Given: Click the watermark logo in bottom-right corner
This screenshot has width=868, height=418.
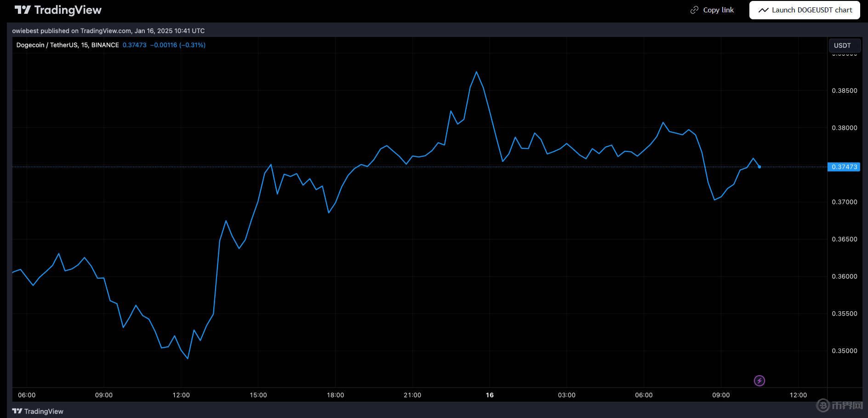Looking at the screenshot, I should coord(839,405).
